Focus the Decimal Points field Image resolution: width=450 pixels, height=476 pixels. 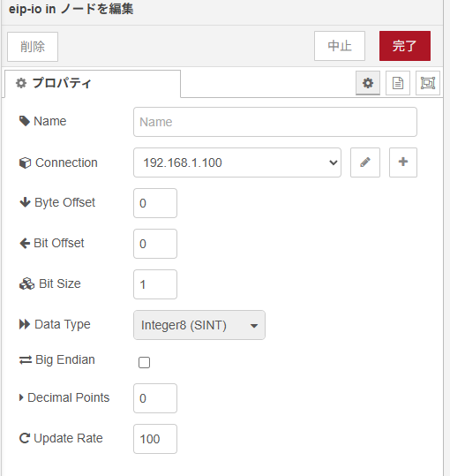pyautogui.click(x=155, y=398)
